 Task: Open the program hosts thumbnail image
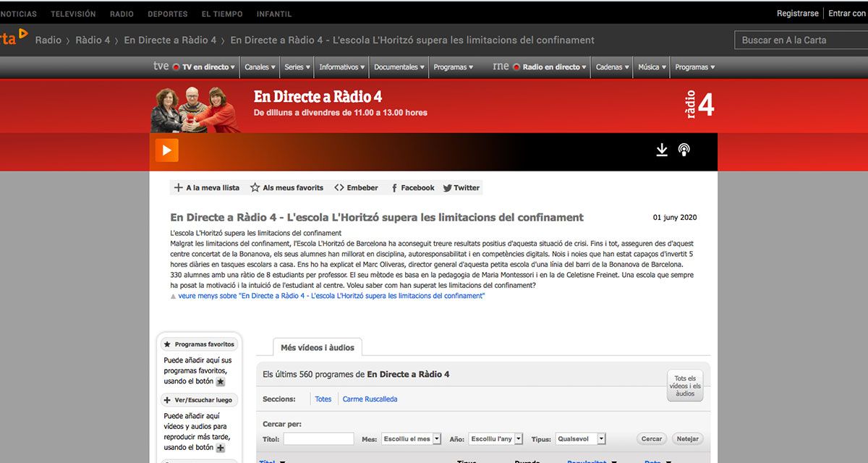point(195,109)
